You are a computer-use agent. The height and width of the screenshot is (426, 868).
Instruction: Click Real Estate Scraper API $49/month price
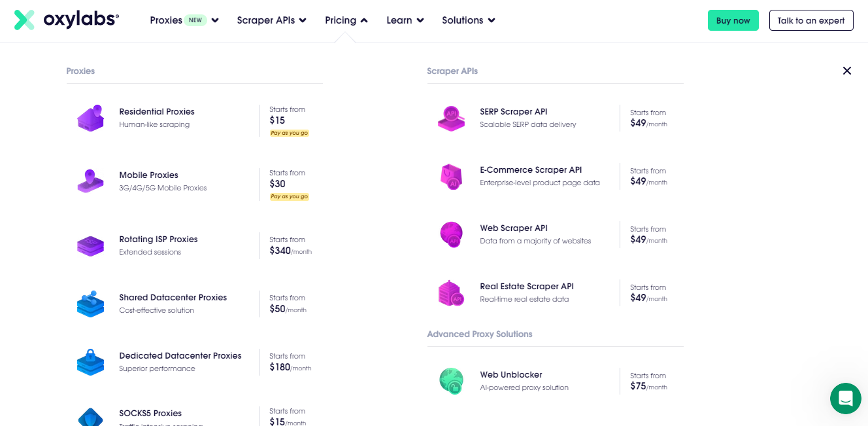pyautogui.click(x=648, y=298)
